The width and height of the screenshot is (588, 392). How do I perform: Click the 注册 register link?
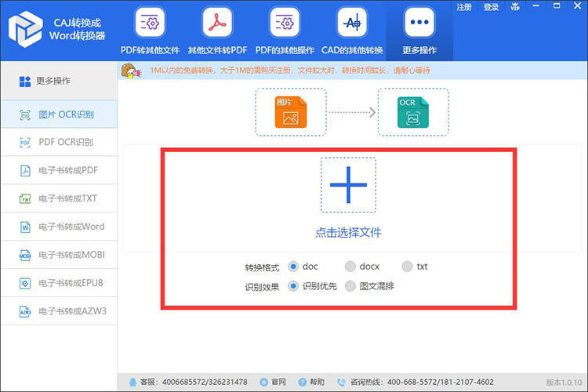point(464,7)
